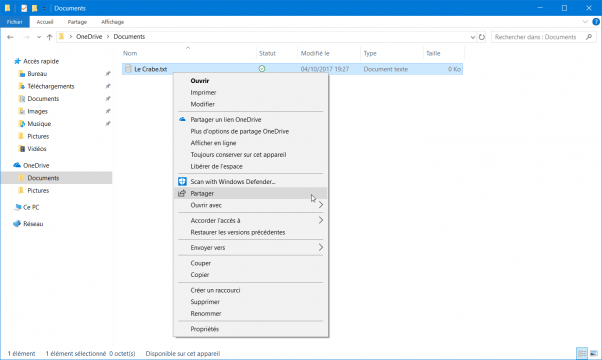This screenshot has height=360, width=602.
Task: Select Accès rapide in navigation pane
Action: click(41, 61)
